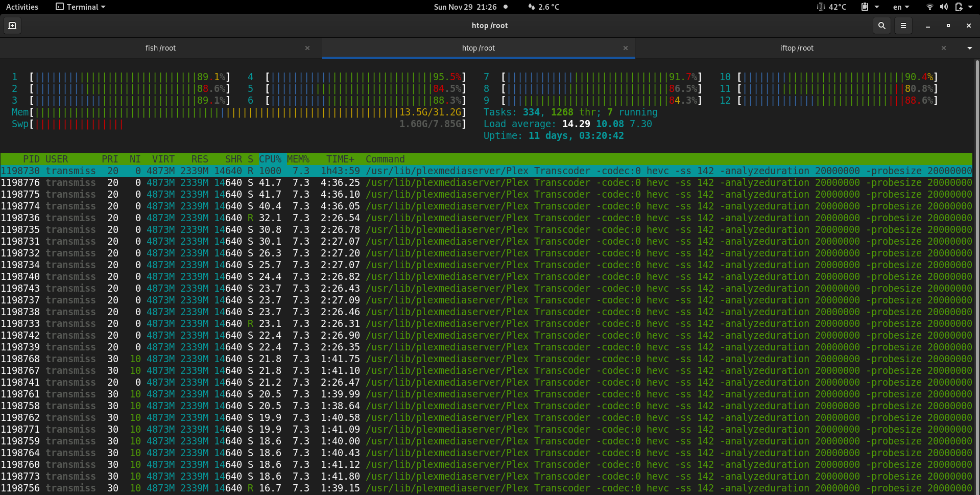
Task: Expand the system menu arrow
Action: 970,7
